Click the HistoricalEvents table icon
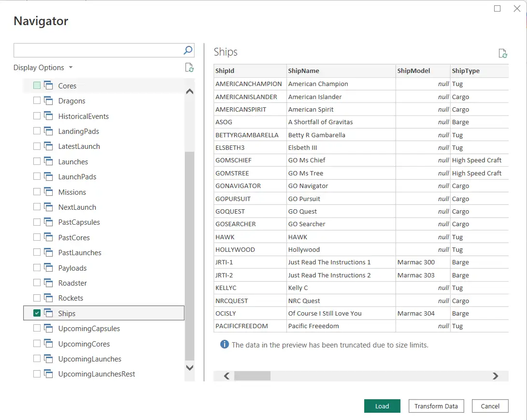Screen dimensions: 527x420 [x=48, y=116]
